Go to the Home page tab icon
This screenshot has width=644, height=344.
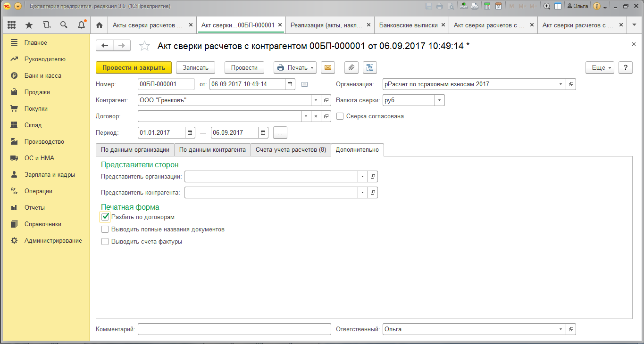(99, 25)
